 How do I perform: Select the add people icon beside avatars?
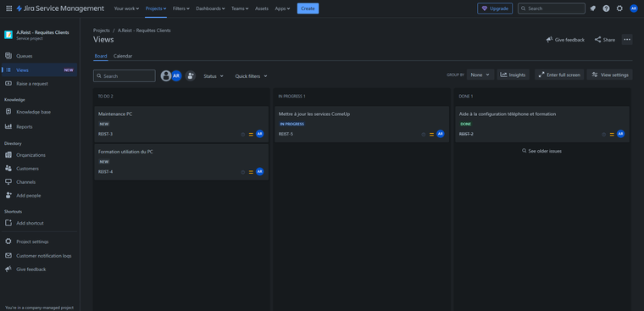pyautogui.click(x=190, y=75)
